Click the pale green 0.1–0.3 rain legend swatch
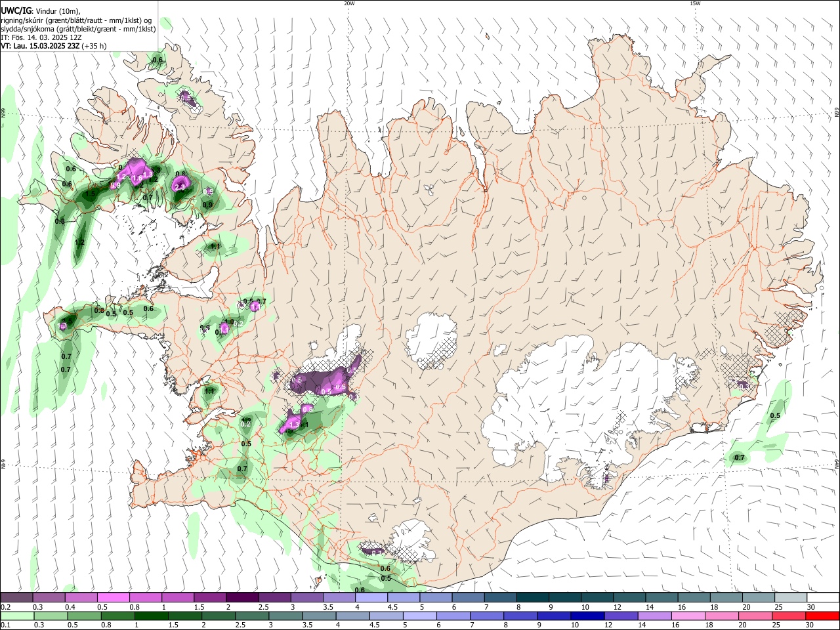This screenshot has width=840, height=630. 16,616
